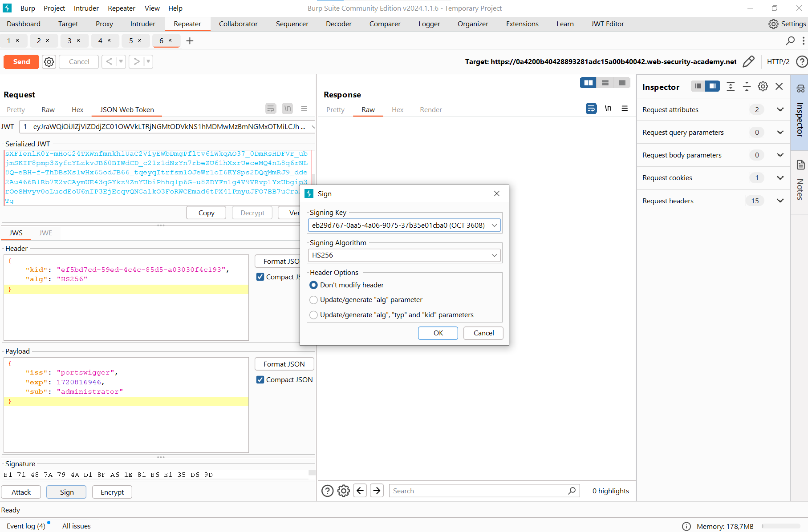The image size is (808, 532).
Task: Open Notes side tab icon
Action: (800, 165)
